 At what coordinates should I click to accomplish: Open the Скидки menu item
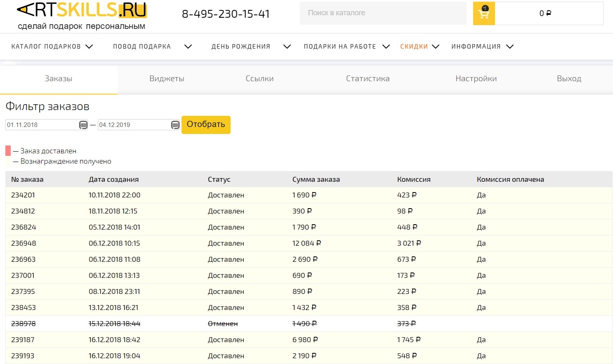coord(414,47)
